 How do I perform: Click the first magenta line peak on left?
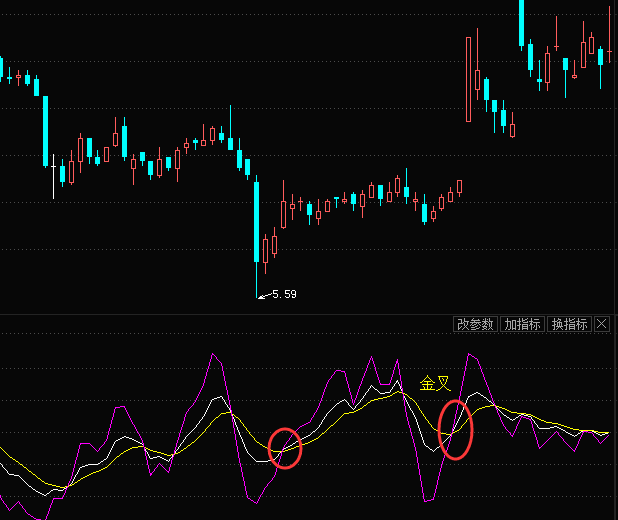(121, 407)
